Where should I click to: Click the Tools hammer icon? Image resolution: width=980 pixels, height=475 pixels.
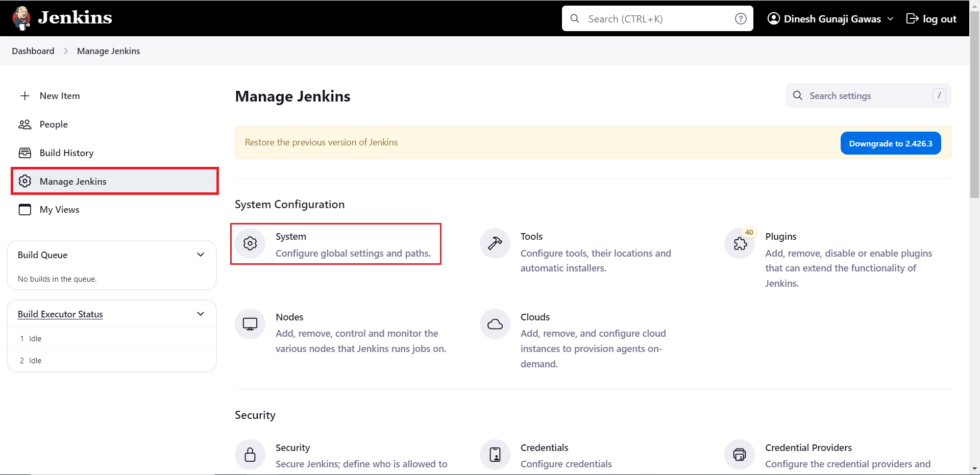tap(495, 243)
